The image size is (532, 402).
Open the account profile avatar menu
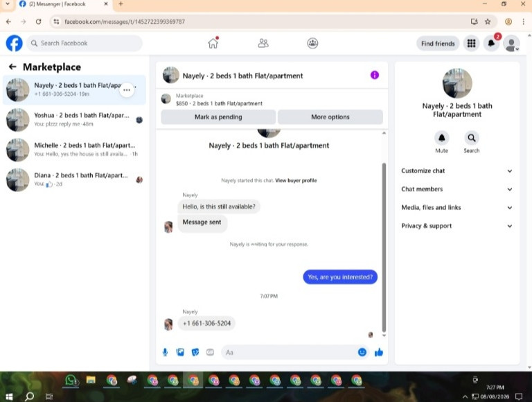click(511, 44)
